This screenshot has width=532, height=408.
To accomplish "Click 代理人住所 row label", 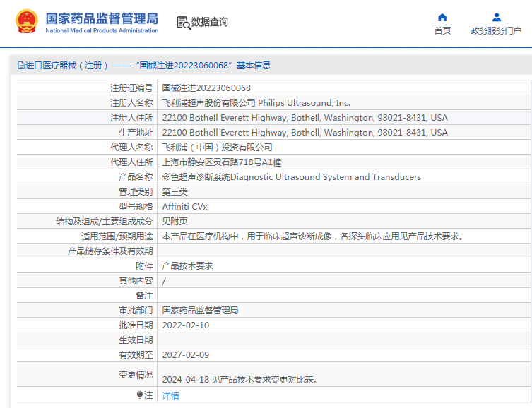I will click(131, 162).
